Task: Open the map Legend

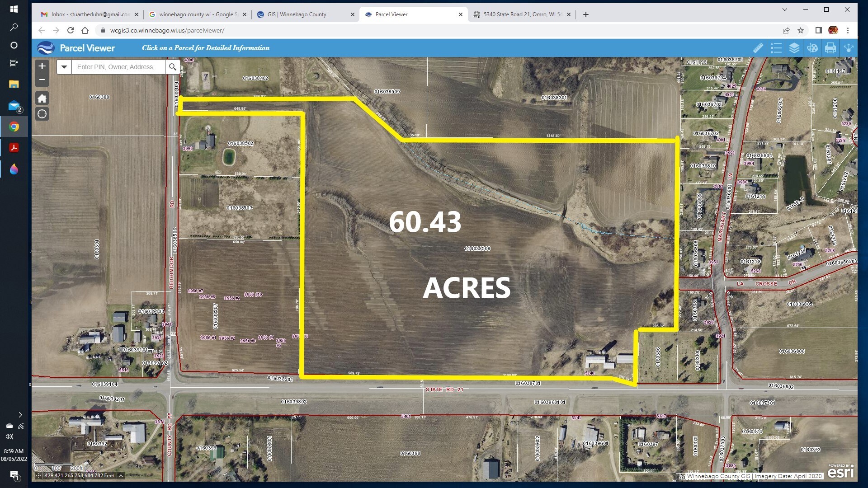Action: coord(776,47)
